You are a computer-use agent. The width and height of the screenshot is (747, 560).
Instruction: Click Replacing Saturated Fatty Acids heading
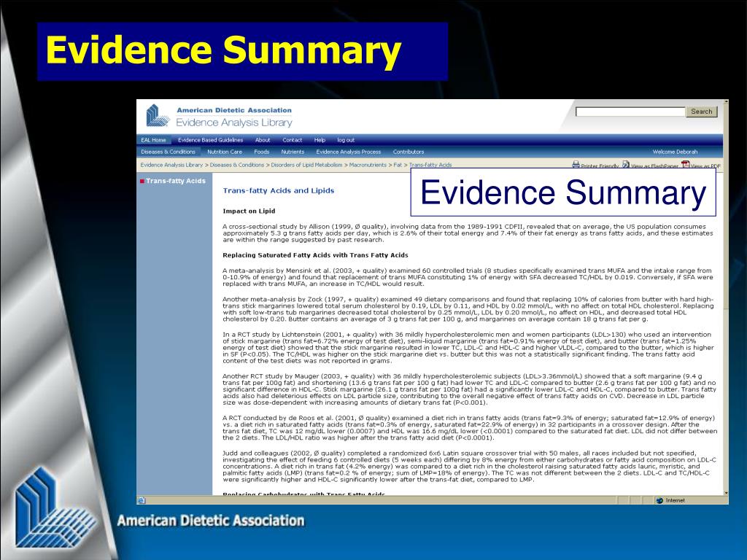click(x=315, y=255)
